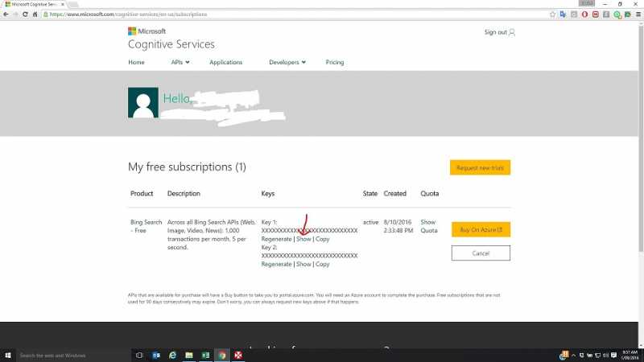The height and width of the screenshot is (362, 644).
Task: Show hidden system tray icons
Action: [x=573, y=356]
